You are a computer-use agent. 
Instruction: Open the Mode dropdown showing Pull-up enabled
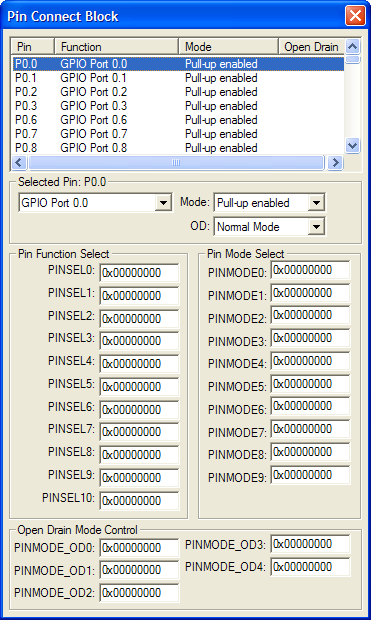[316, 203]
